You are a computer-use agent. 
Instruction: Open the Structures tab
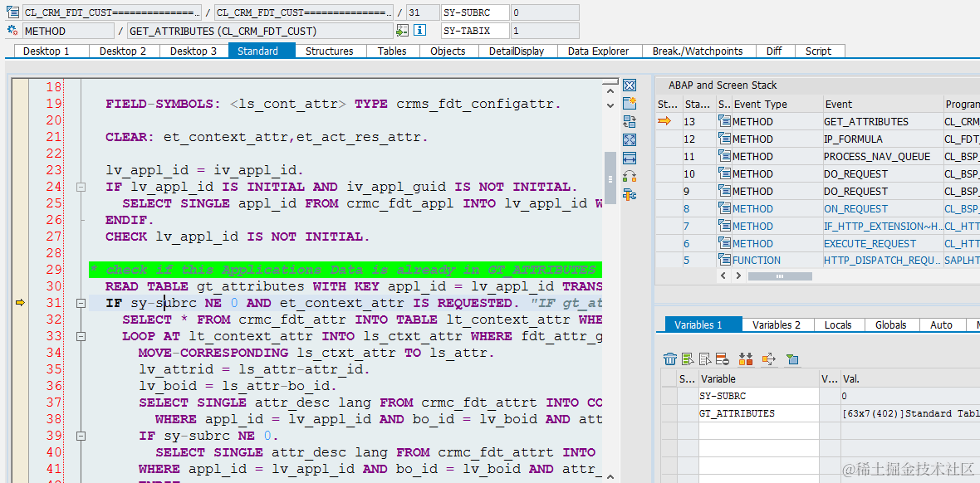(330, 51)
